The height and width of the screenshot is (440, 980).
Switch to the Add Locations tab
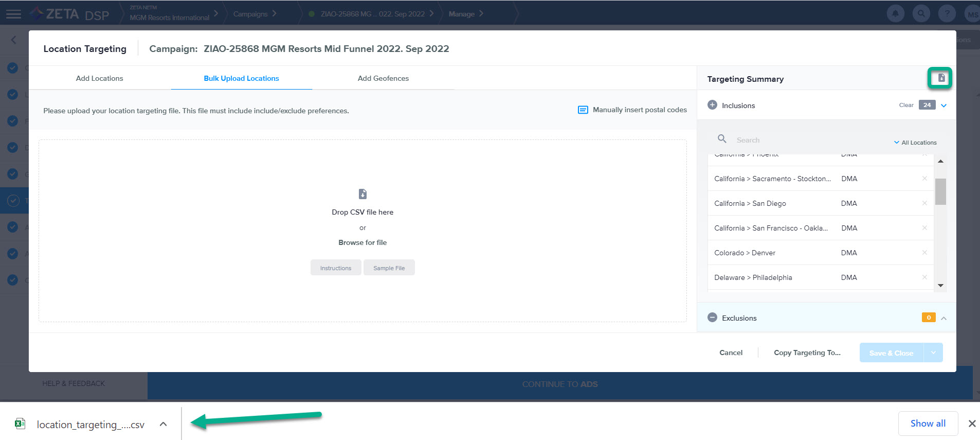[99, 78]
